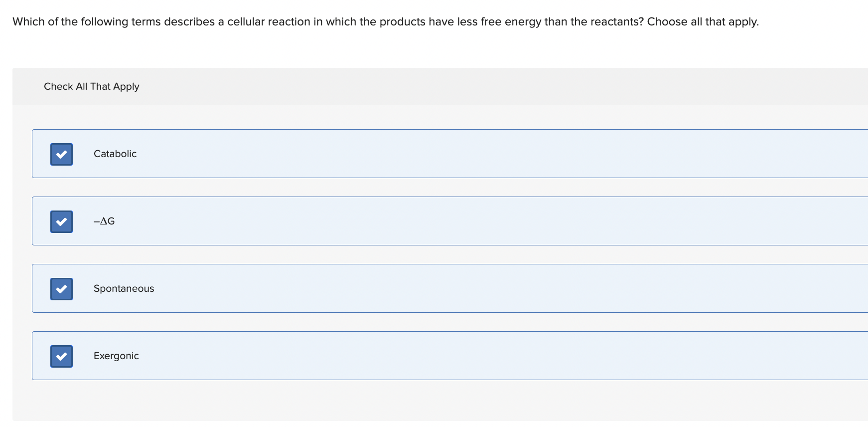Viewport: 868px width, 427px height.
Task: Click the Exergonic label text
Action: pos(116,356)
